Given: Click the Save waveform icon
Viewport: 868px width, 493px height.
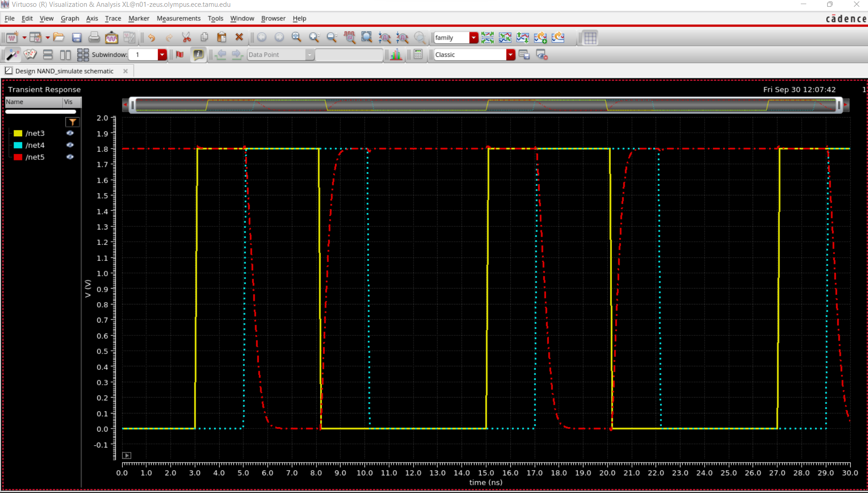Looking at the screenshot, I should pos(77,38).
